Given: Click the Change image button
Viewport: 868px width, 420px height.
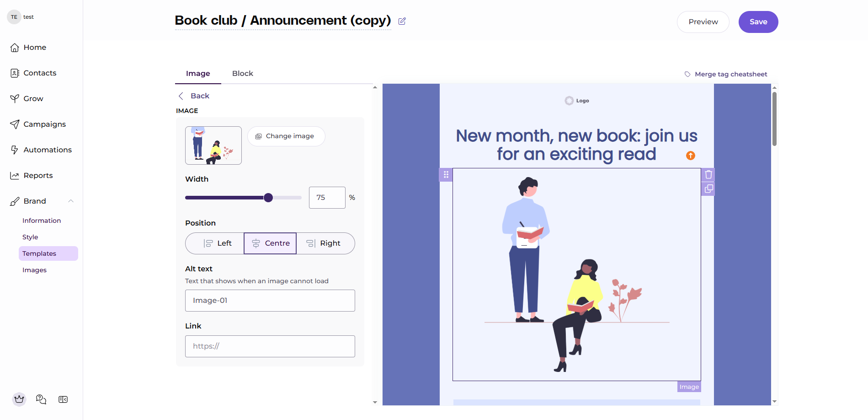Looking at the screenshot, I should (x=286, y=136).
